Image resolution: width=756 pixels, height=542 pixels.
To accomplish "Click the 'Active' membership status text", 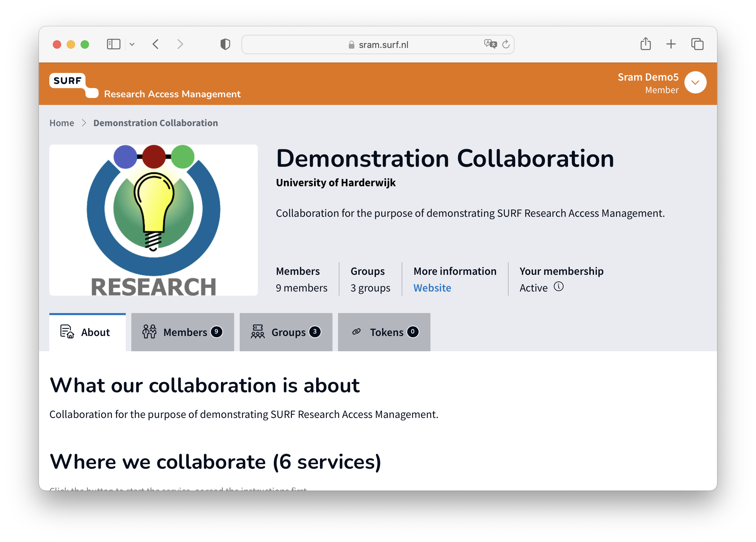I will 534,288.
